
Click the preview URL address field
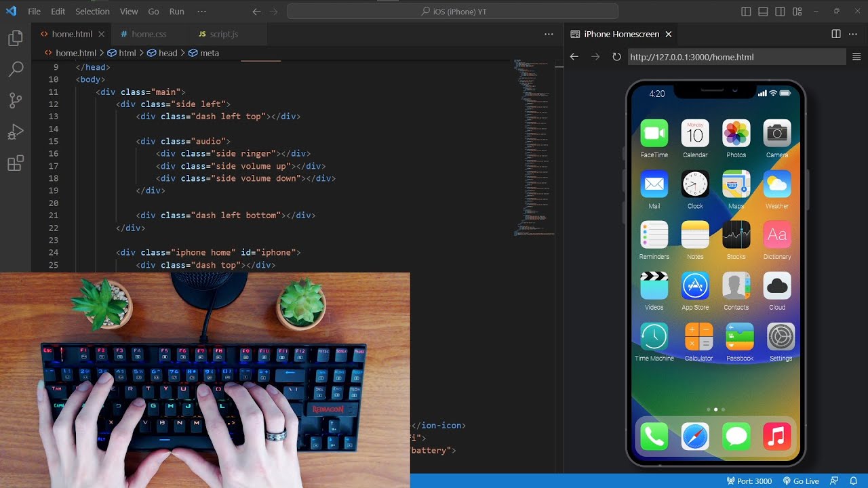point(736,57)
